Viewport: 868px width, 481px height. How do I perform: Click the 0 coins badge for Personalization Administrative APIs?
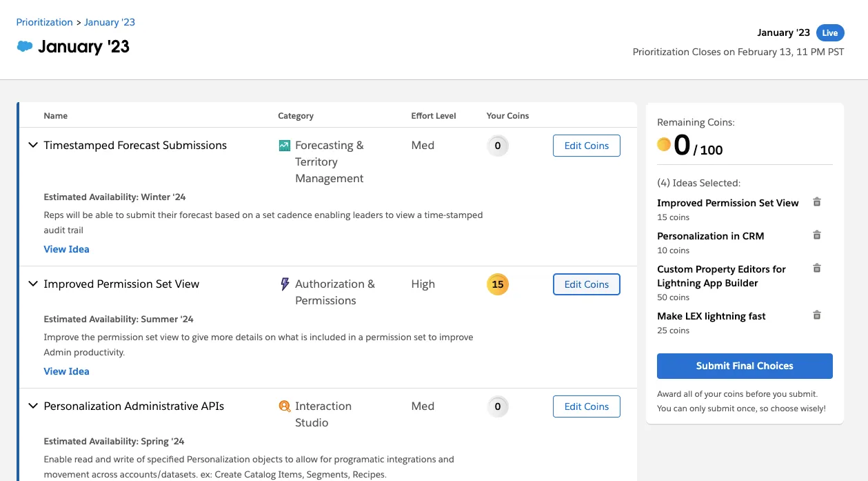[498, 406]
